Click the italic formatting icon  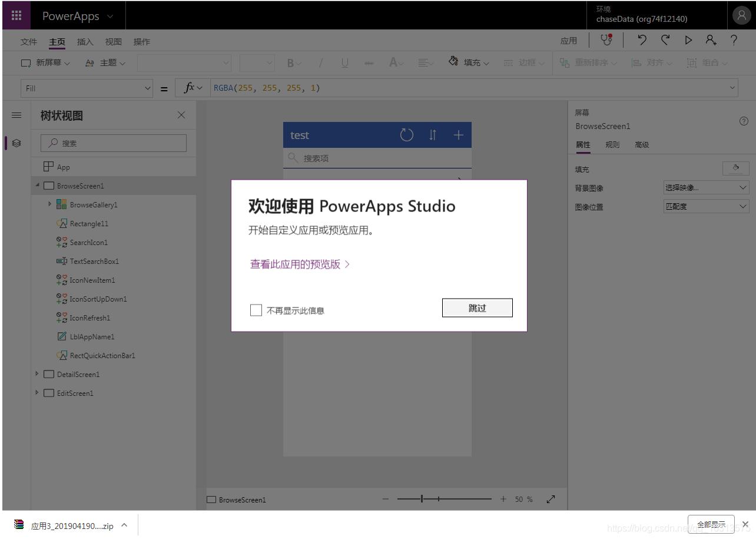point(321,62)
